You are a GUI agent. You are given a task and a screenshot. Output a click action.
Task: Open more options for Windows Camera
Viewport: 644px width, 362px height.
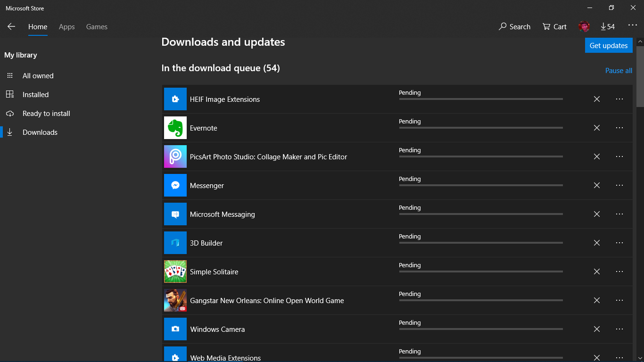click(x=619, y=329)
